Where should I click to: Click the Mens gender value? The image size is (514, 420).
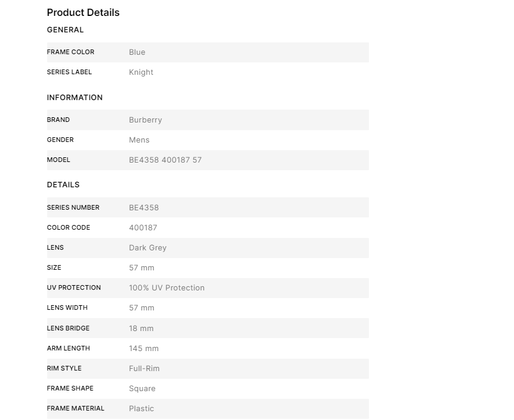coord(140,140)
